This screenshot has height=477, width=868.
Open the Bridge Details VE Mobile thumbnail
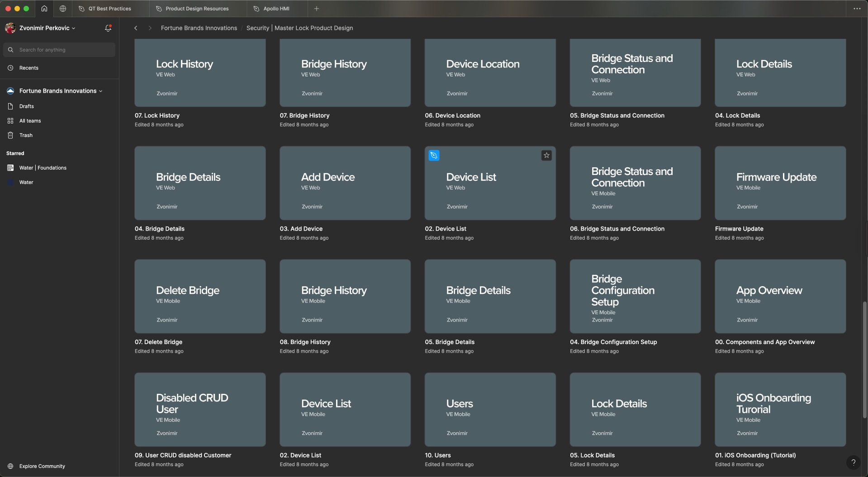click(490, 296)
